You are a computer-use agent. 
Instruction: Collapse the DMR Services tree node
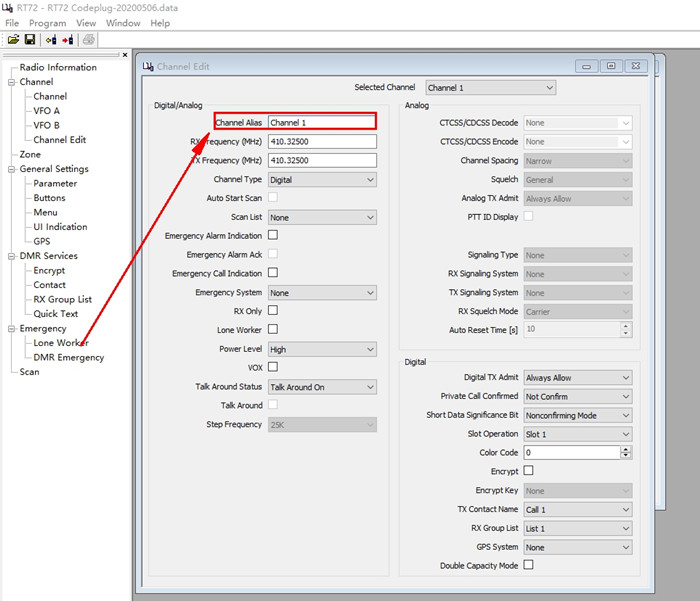click(11, 256)
